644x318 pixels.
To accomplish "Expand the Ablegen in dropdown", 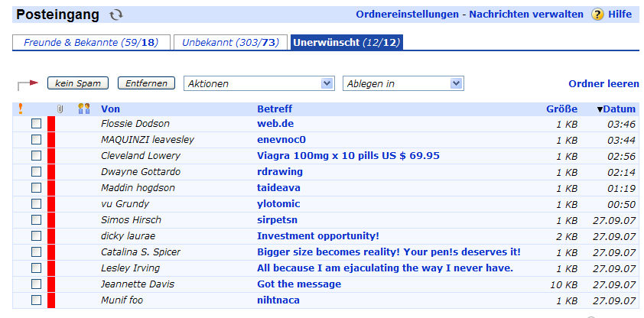I will pyautogui.click(x=403, y=83).
